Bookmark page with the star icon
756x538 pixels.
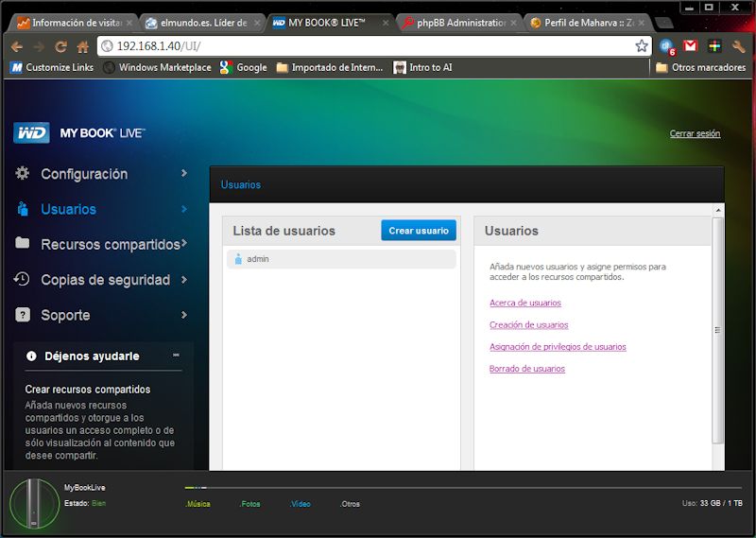pyautogui.click(x=642, y=45)
